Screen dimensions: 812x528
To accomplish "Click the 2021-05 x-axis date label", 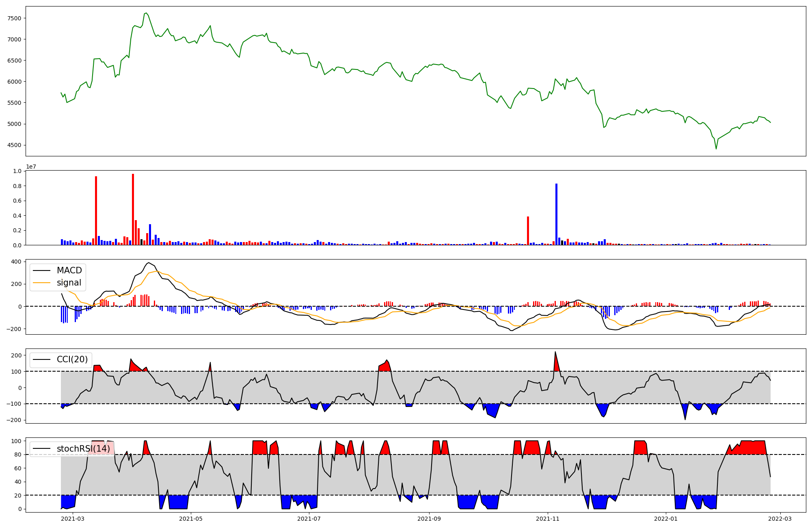I will pyautogui.click(x=190, y=519).
